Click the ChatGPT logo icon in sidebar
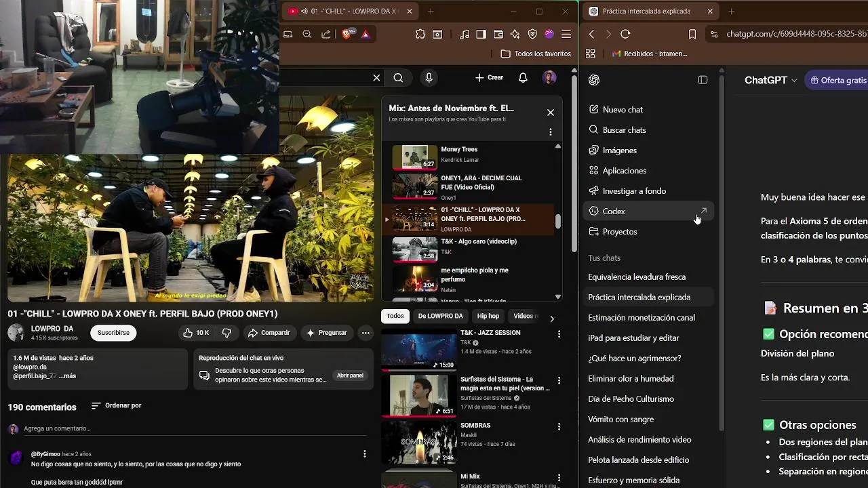The width and height of the screenshot is (868, 488). (594, 80)
